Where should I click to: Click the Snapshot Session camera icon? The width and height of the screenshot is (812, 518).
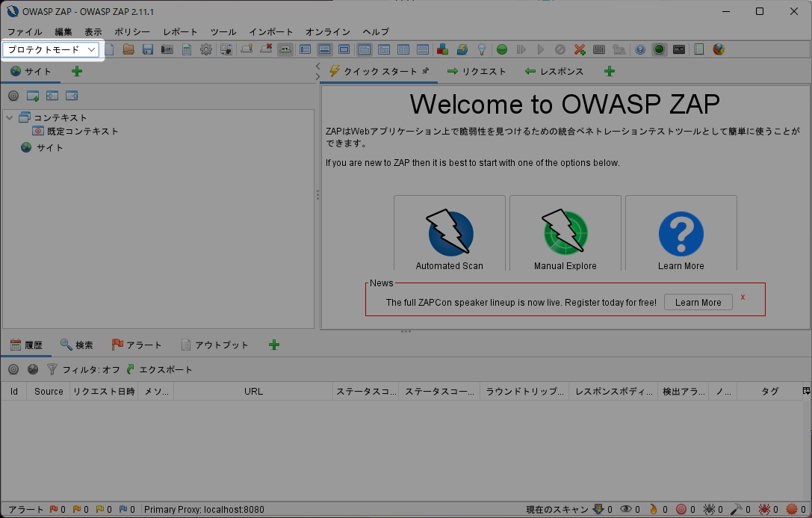(167, 50)
